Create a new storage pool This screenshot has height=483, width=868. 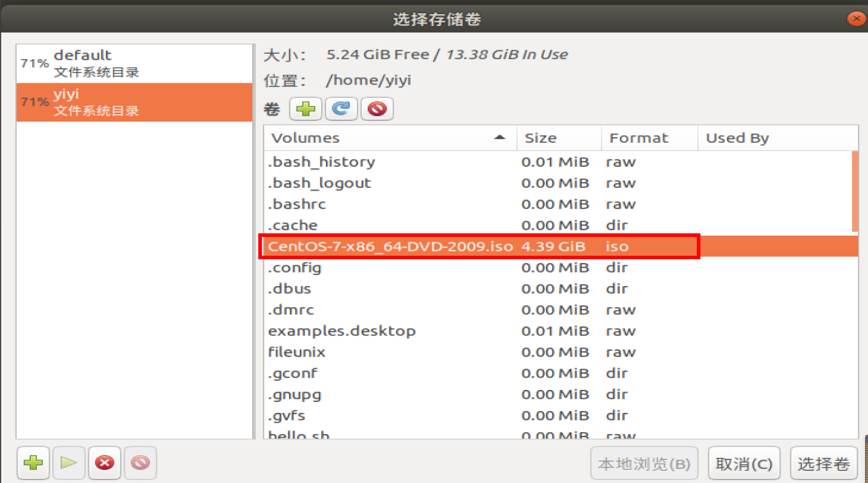tap(33, 463)
